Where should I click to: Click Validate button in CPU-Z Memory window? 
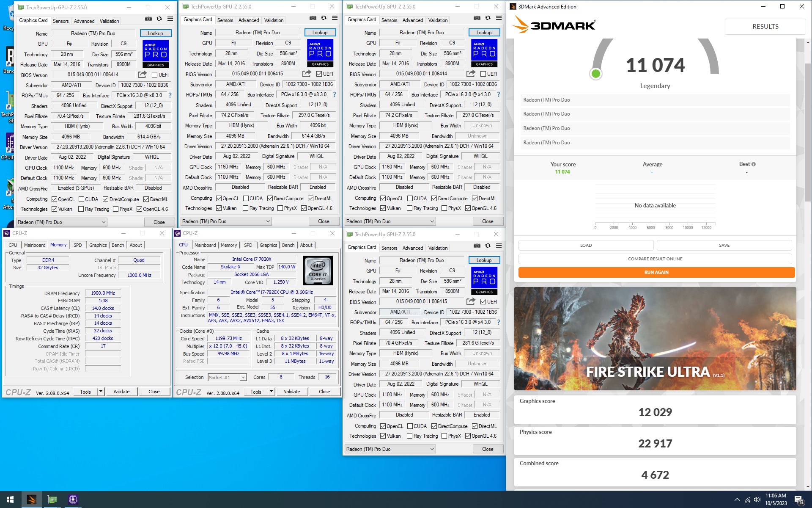click(x=121, y=392)
